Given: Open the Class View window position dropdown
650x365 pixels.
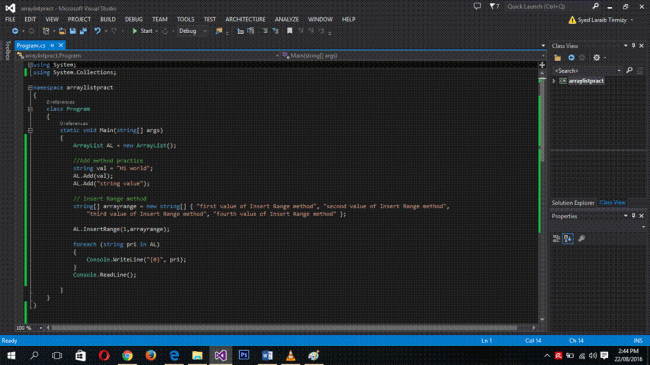Looking at the screenshot, I should [x=626, y=46].
